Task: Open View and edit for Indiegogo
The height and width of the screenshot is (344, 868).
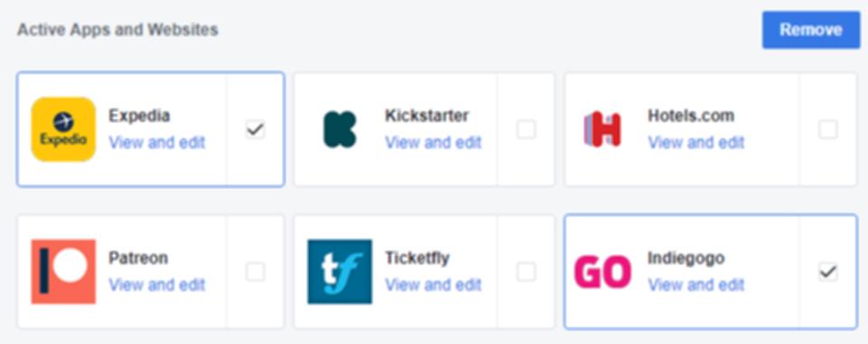Action: 696,285
